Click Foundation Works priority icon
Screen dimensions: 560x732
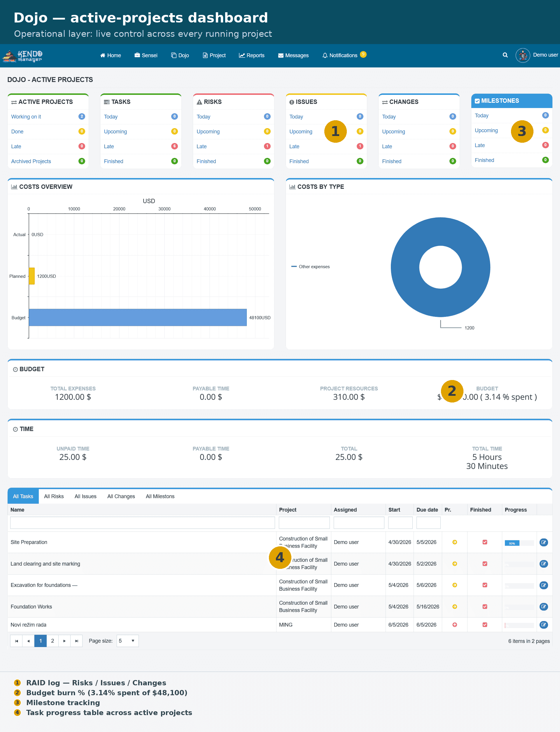(x=454, y=606)
